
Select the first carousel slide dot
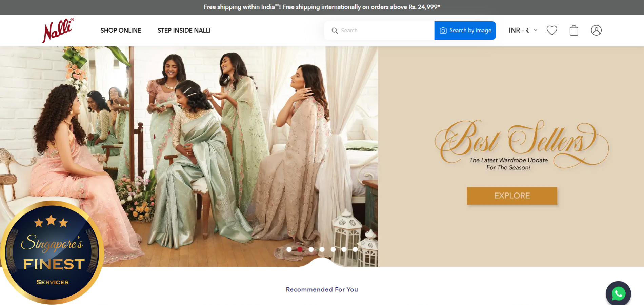coord(289,249)
